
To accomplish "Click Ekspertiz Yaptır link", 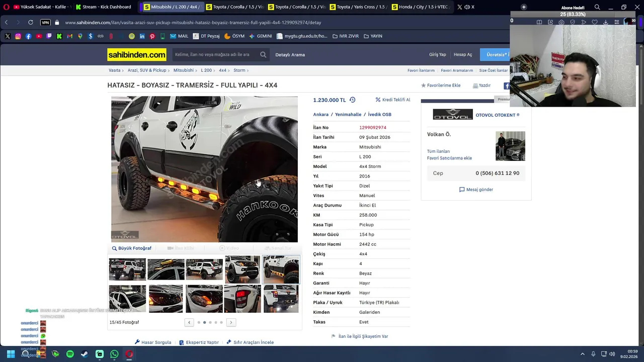I will tap(199, 342).
